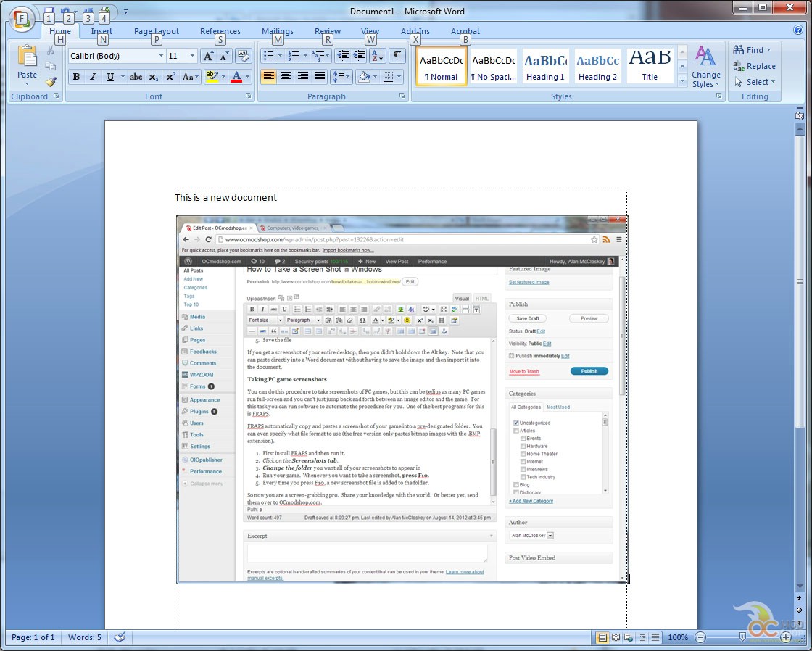Open the font color dropdown arrow

pos(247,77)
